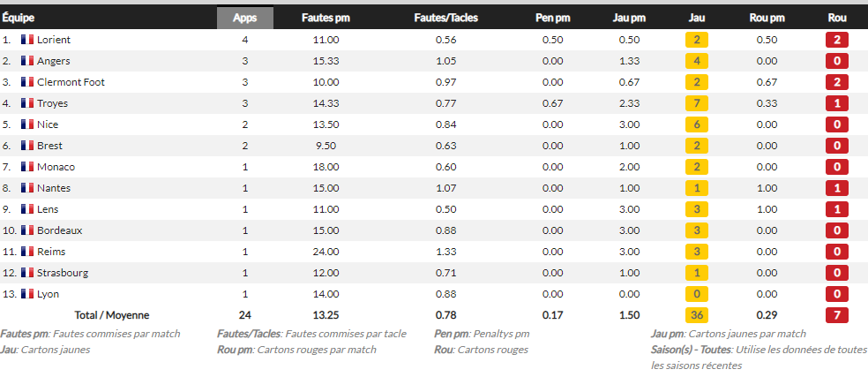This screenshot has width=868, height=377.
Task: Sort by Jau pm column header
Action: click(629, 18)
